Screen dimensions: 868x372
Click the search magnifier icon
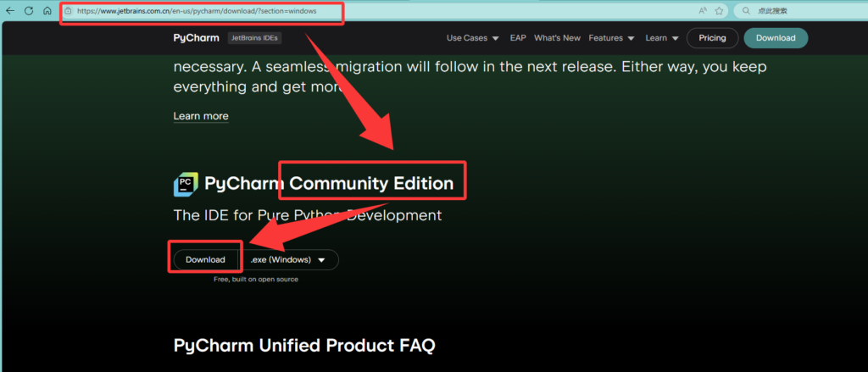pyautogui.click(x=746, y=10)
